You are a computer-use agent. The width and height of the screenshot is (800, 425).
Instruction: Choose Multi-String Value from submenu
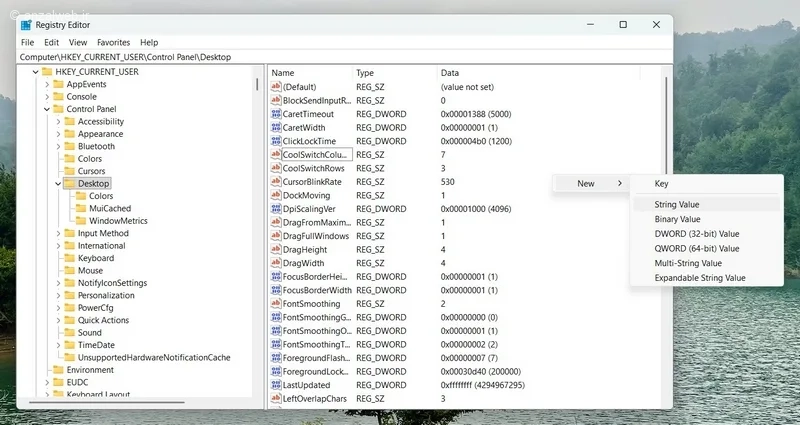(707, 263)
